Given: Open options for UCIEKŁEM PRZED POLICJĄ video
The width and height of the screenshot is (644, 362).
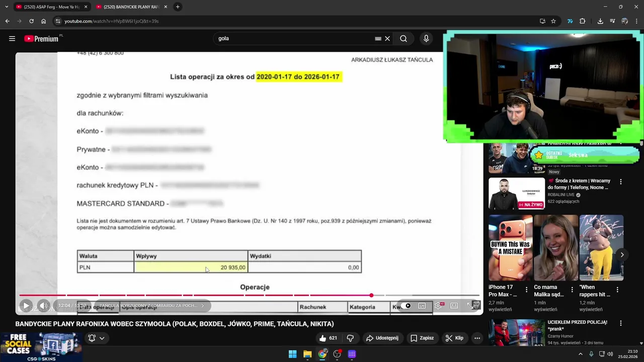Looking at the screenshot, I should point(621,323).
